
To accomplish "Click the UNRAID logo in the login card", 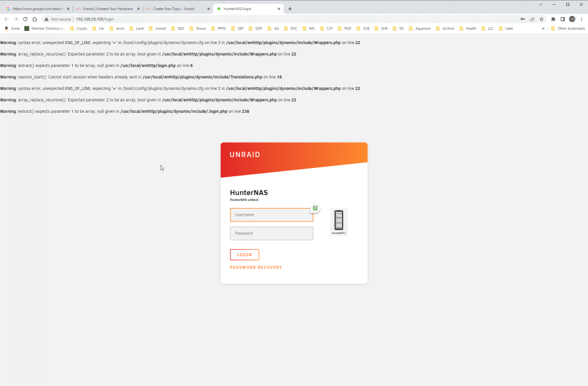I will pos(245,155).
